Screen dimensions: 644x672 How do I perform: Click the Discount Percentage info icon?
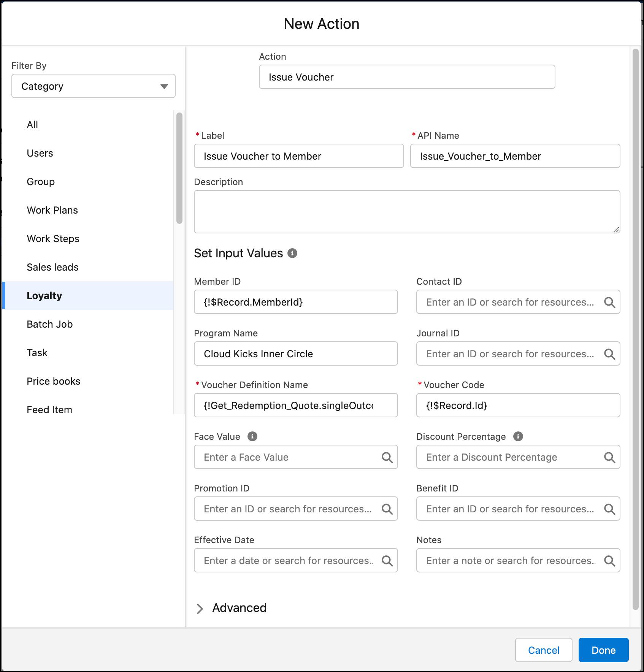point(518,436)
